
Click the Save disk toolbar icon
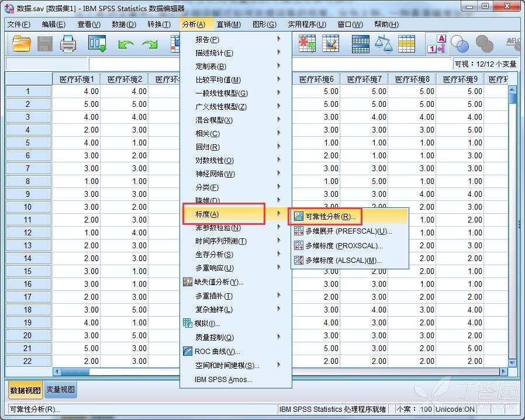tap(45, 44)
